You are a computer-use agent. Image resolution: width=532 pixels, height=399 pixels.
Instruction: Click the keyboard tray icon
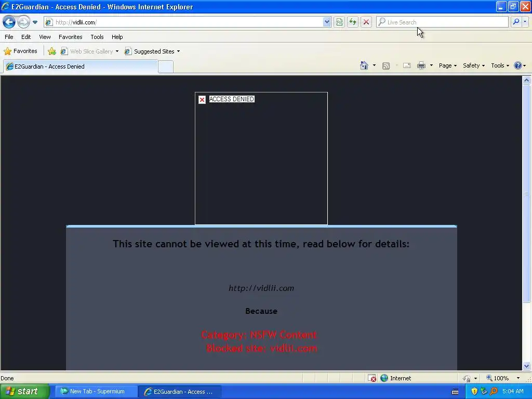(x=455, y=392)
